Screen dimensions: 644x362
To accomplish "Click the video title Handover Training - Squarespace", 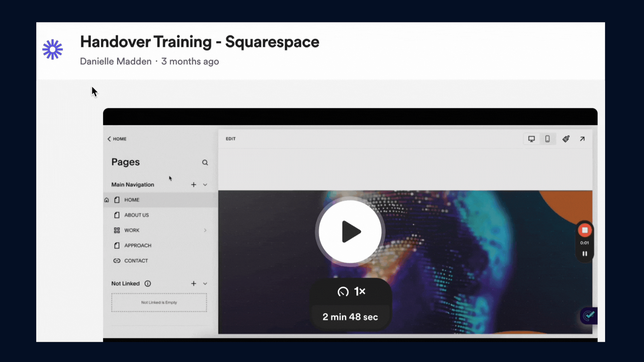I will coord(200,42).
